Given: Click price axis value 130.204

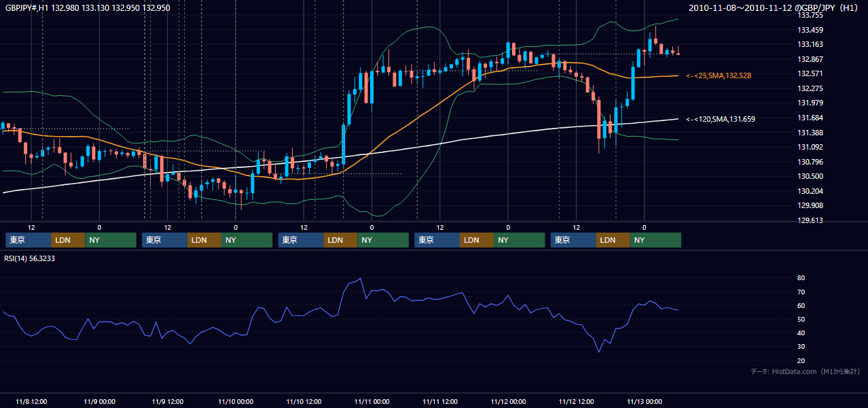Looking at the screenshot, I should pos(812,191).
